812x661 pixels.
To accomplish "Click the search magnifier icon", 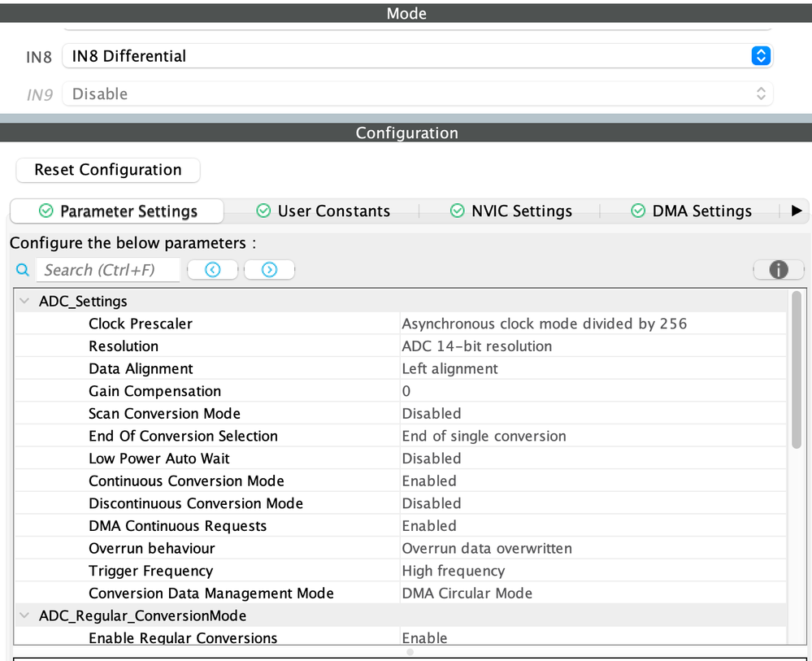I will point(22,269).
